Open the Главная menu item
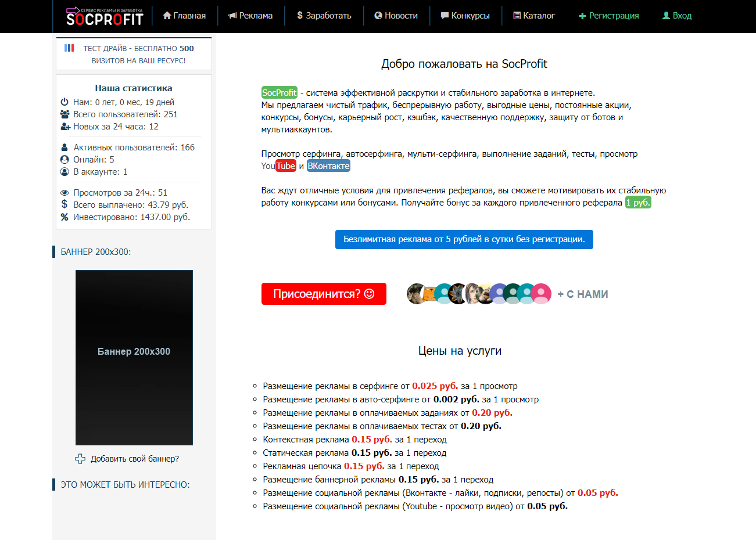The height and width of the screenshot is (540, 756). [184, 16]
